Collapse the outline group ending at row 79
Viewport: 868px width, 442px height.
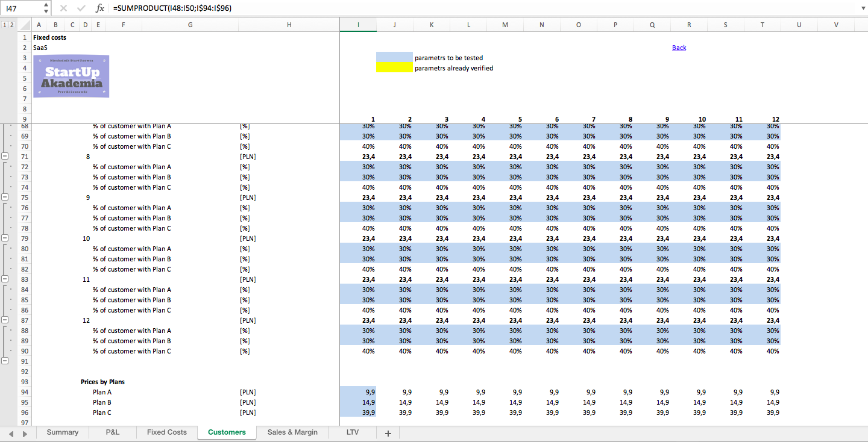5,238
